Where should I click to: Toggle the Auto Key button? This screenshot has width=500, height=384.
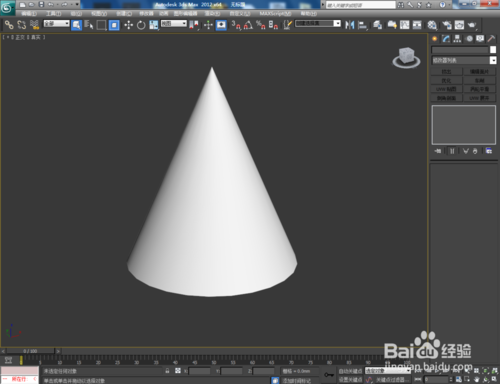tap(350, 371)
